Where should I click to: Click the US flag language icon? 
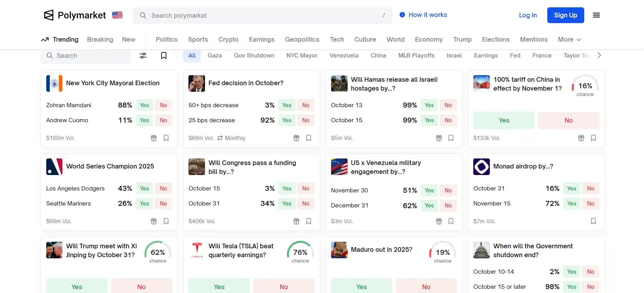(x=117, y=15)
